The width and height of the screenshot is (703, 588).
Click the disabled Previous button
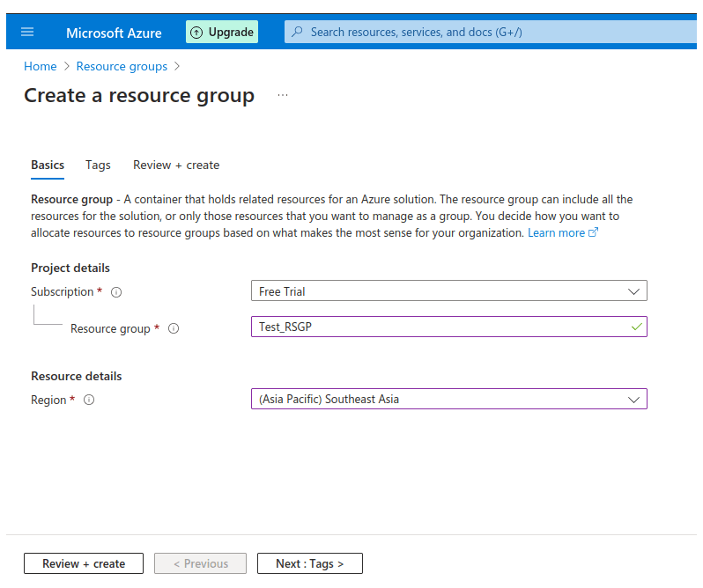click(200, 563)
